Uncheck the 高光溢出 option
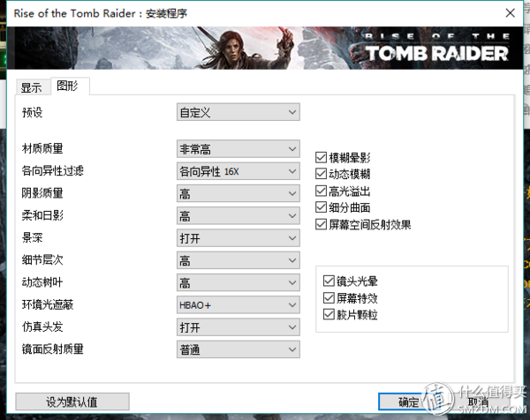The width and height of the screenshot is (530, 420). tap(321, 191)
